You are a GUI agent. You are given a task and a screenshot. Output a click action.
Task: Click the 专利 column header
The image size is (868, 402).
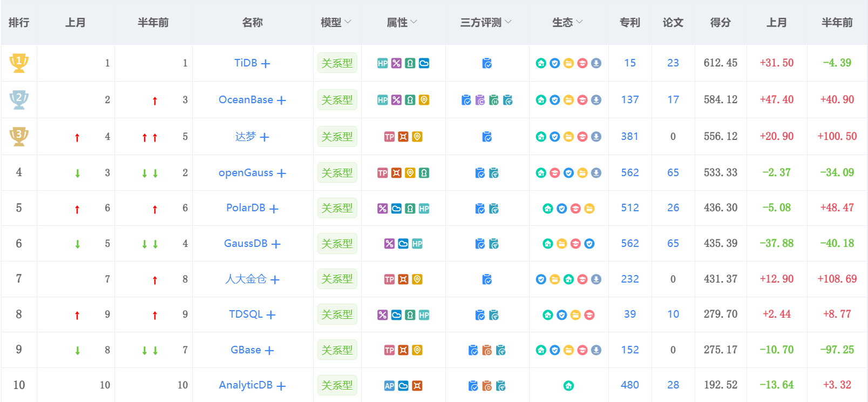click(x=630, y=23)
